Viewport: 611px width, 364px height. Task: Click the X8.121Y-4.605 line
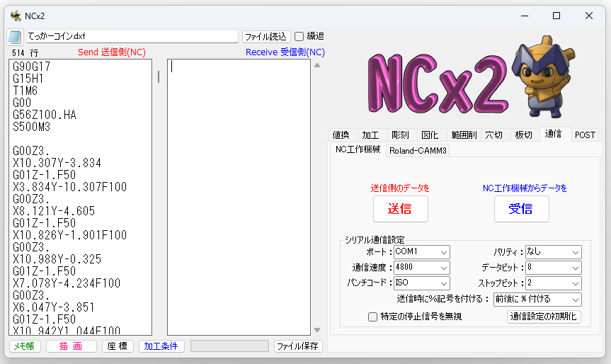[54, 211]
